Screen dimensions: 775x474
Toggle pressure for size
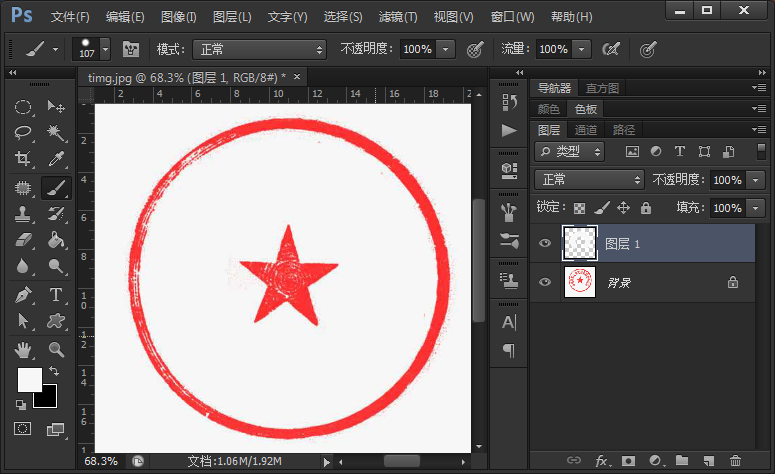point(647,49)
